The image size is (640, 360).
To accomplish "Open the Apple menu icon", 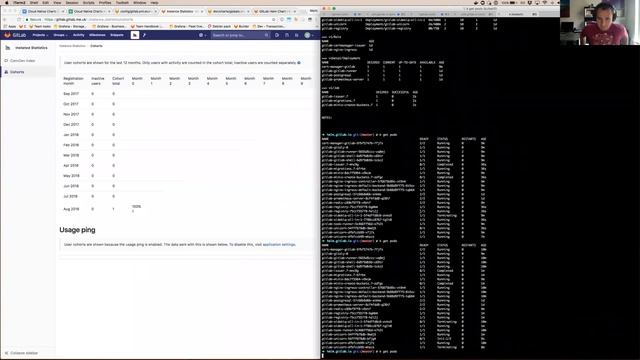I will pyautogui.click(x=7, y=2).
